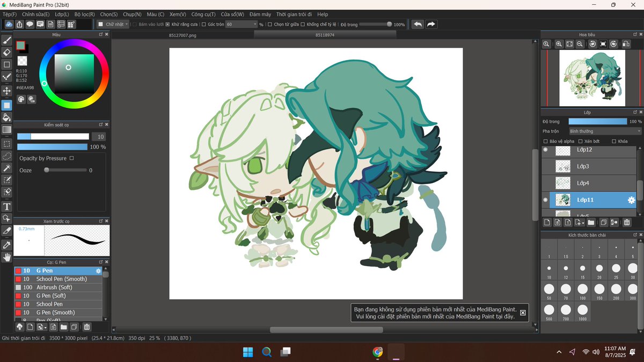
Task: Select the Text tool
Action: (7, 206)
